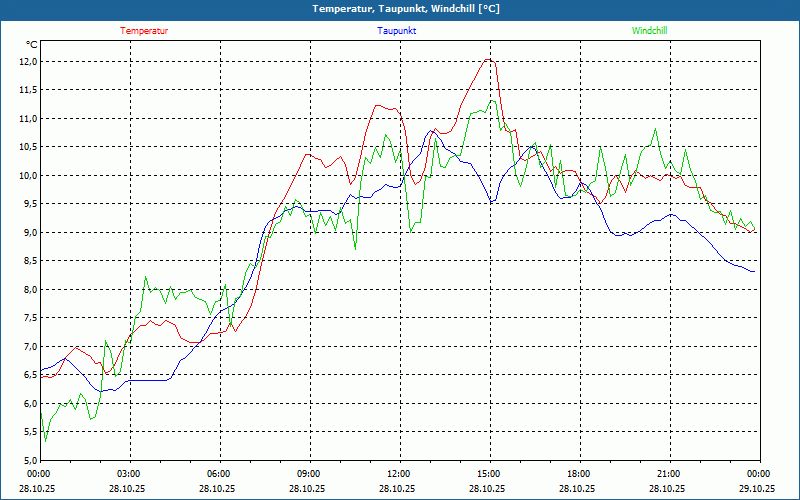Click the °C unit label

[31, 44]
